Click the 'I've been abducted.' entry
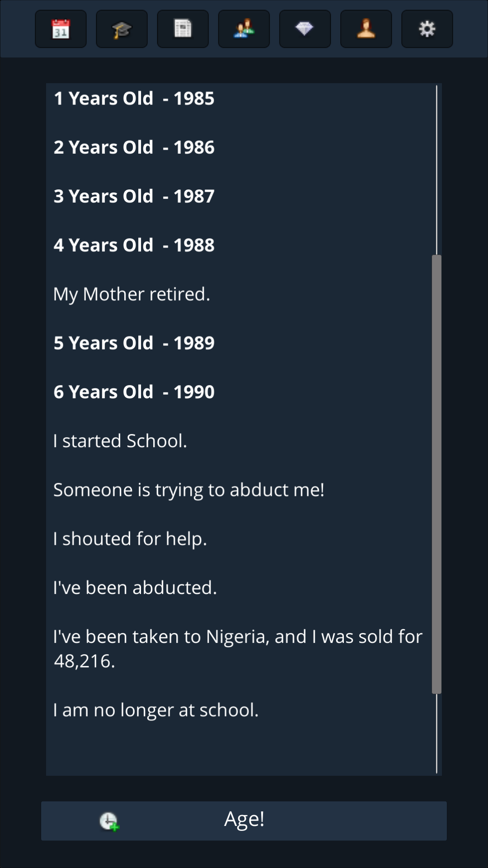The height and width of the screenshot is (868, 488). 135,588
